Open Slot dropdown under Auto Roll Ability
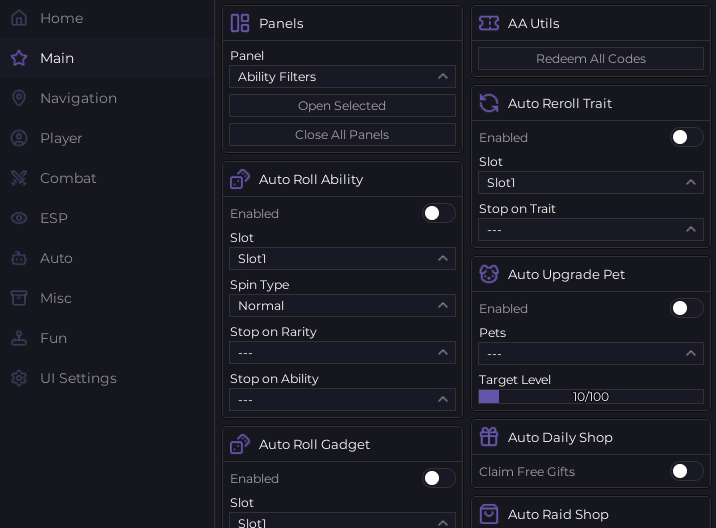The image size is (716, 528). pos(342,259)
